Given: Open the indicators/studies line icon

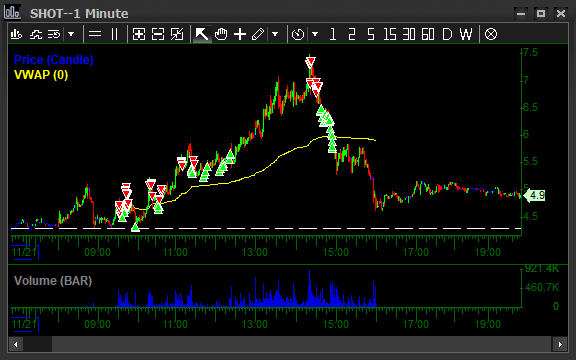Looking at the screenshot, I should tap(36, 35).
